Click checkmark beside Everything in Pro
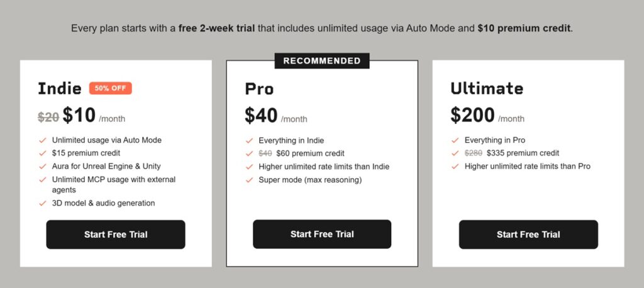The height and width of the screenshot is (288, 644). pos(455,140)
